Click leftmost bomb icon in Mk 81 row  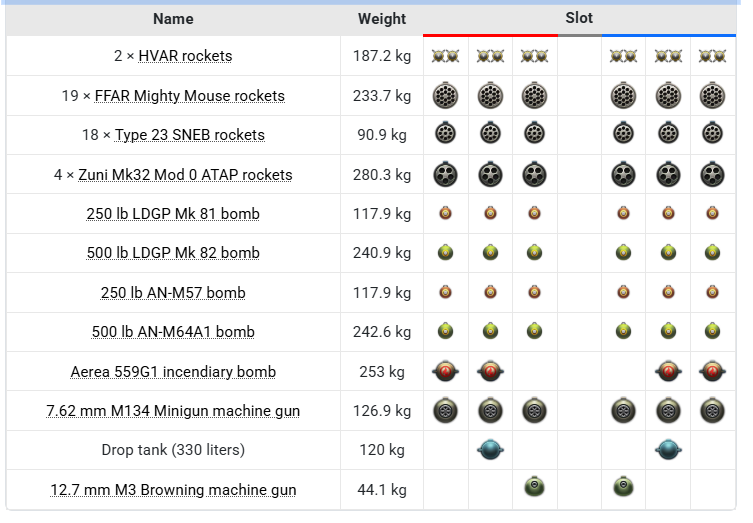(445, 213)
